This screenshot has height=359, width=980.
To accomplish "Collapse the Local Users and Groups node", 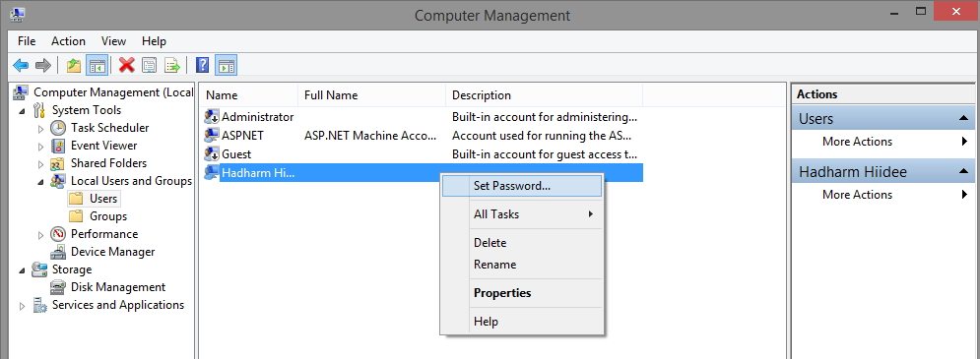I will 41,182.
